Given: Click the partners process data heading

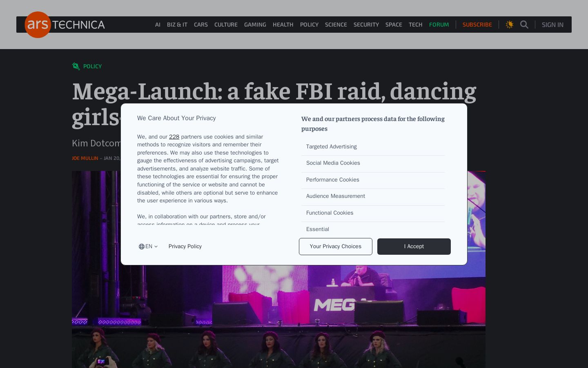Looking at the screenshot, I should coord(373,123).
